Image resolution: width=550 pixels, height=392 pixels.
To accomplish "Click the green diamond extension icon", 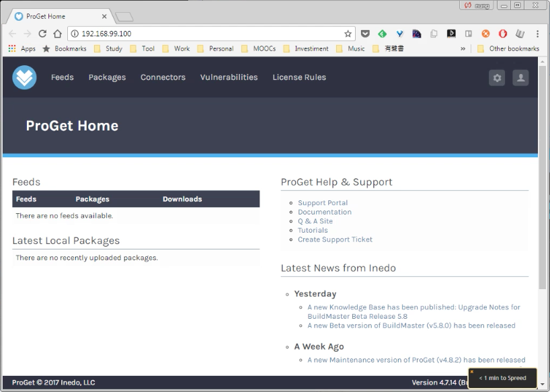I will [x=383, y=34].
